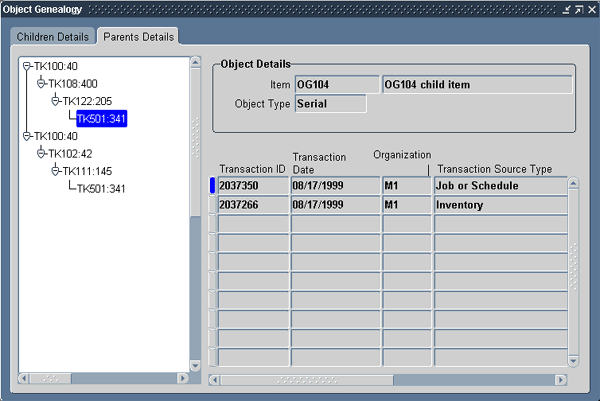Click date 08/17/1999 in row 2037350
The image size is (600, 401).
pyautogui.click(x=335, y=186)
